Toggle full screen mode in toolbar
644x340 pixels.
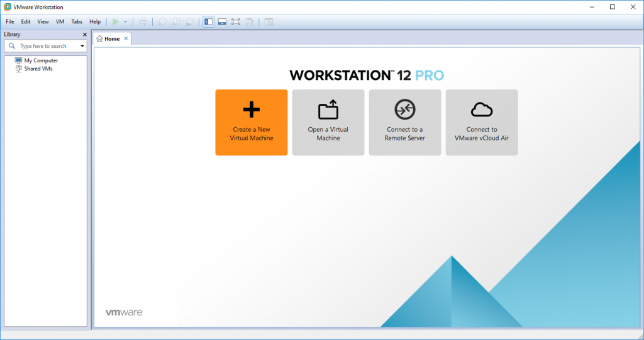pyautogui.click(x=236, y=21)
